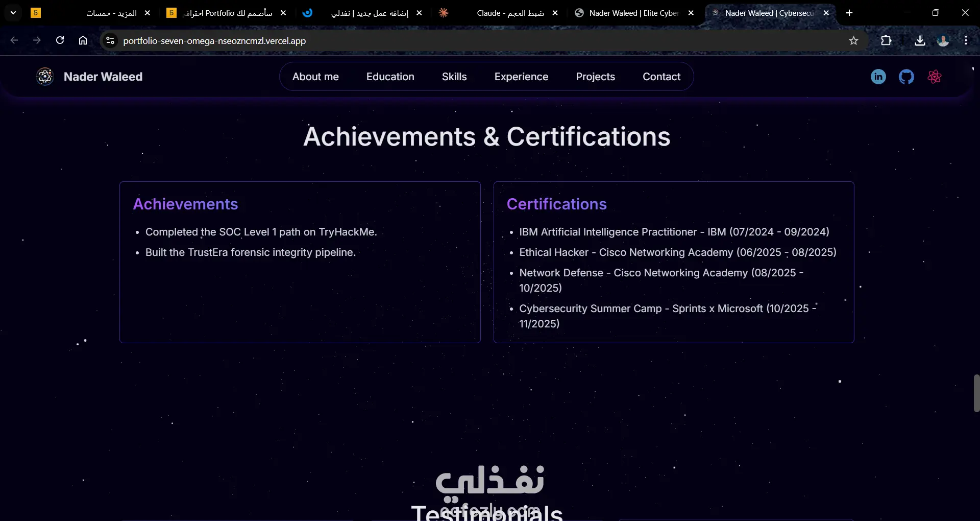Screen dimensions: 980x521
Task: Open the browser extensions menu
Action: [886, 40]
